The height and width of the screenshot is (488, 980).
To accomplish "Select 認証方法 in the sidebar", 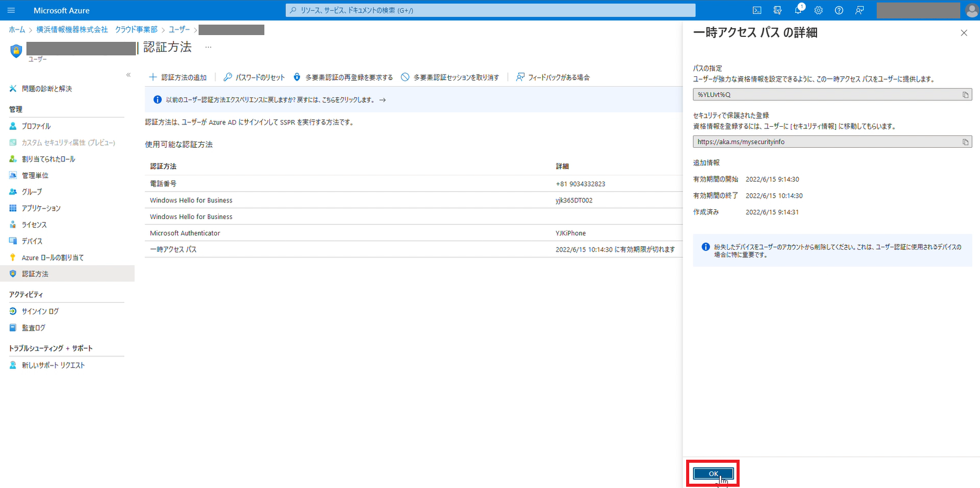I will pyautogui.click(x=67, y=274).
